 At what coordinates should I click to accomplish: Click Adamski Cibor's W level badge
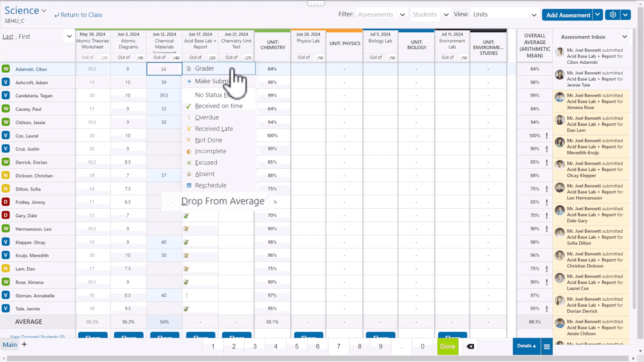click(6, 69)
